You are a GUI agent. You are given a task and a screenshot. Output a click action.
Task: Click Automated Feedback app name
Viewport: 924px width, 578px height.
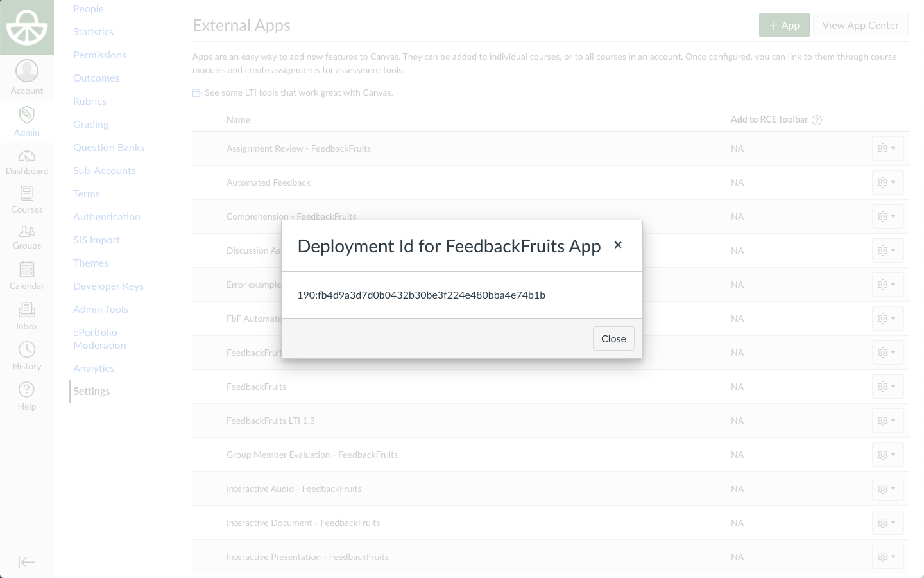pyautogui.click(x=268, y=182)
